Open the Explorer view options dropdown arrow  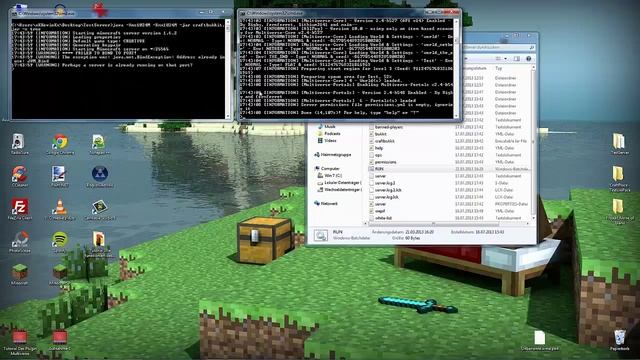(x=505, y=59)
